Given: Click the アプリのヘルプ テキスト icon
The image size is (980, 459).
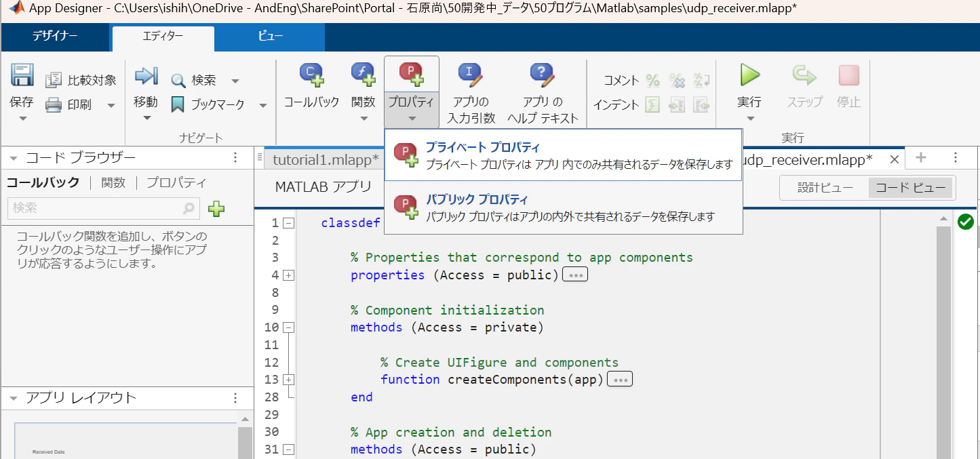Looking at the screenshot, I should [x=543, y=75].
